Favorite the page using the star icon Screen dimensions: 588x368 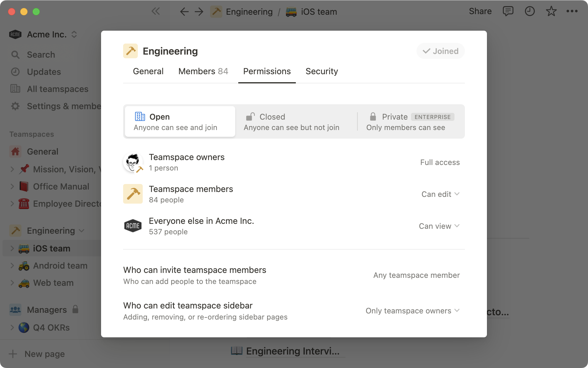(551, 11)
